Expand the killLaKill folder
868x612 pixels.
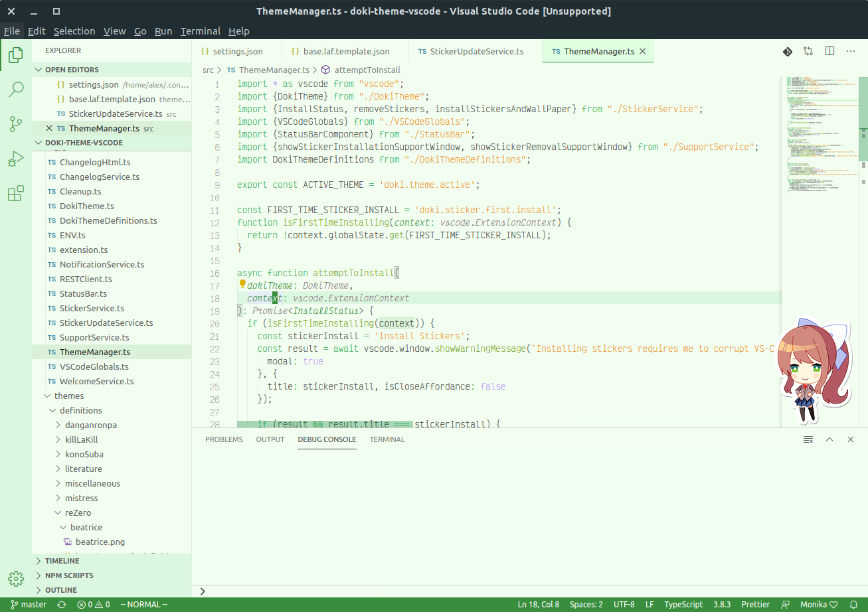pos(112,439)
